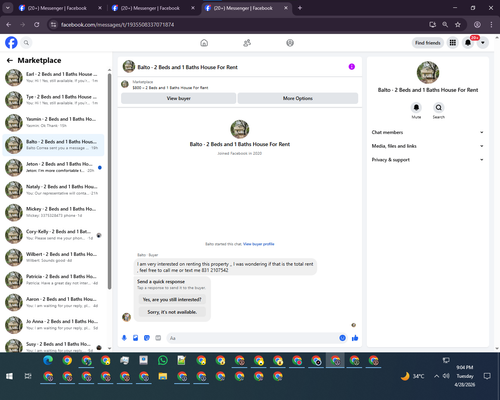The width and height of the screenshot is (500, 400).
Task: Open the notifications bell icon
Action: (x=468, y=43)
